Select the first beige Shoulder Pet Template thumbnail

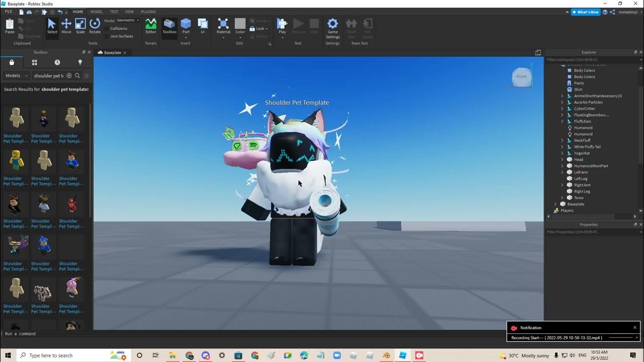click(16, 118)
